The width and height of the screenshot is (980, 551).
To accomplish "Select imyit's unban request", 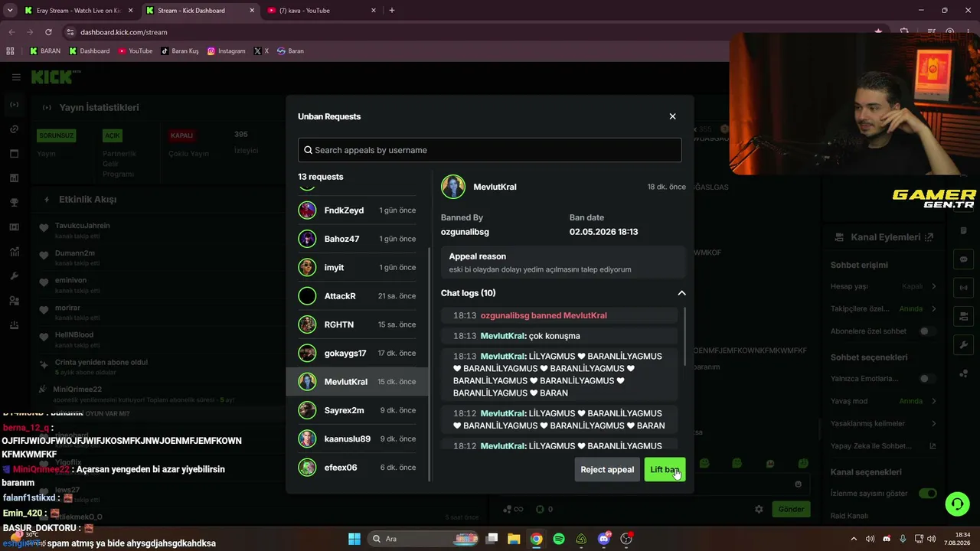I will [358, 267].
